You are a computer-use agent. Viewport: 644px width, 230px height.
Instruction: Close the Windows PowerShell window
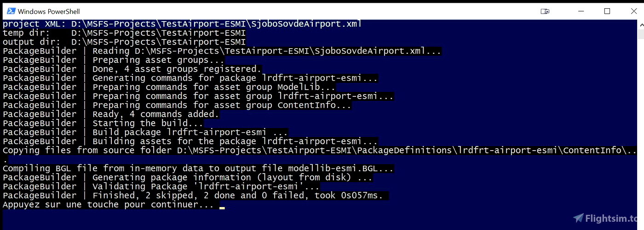coord(633,11)
